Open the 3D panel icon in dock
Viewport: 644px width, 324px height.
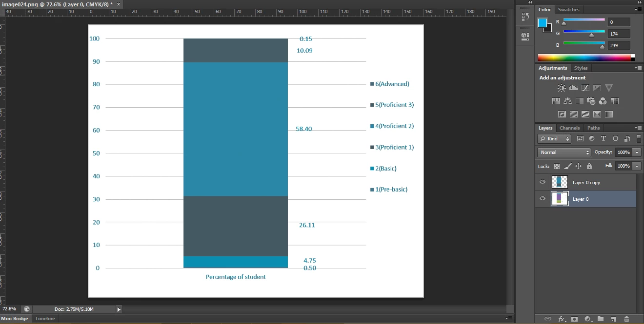tap(525, 36)
